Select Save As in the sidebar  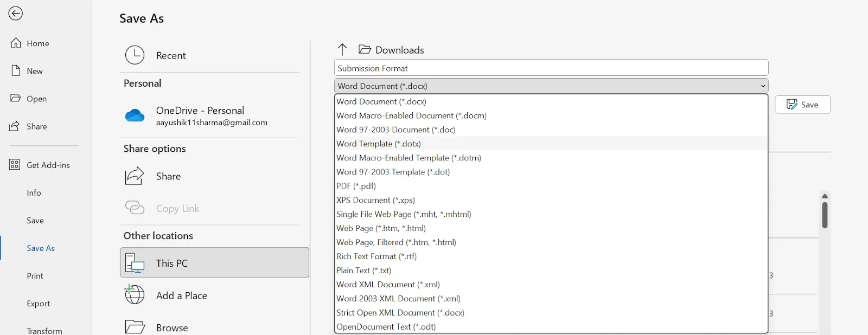(41, 248)
